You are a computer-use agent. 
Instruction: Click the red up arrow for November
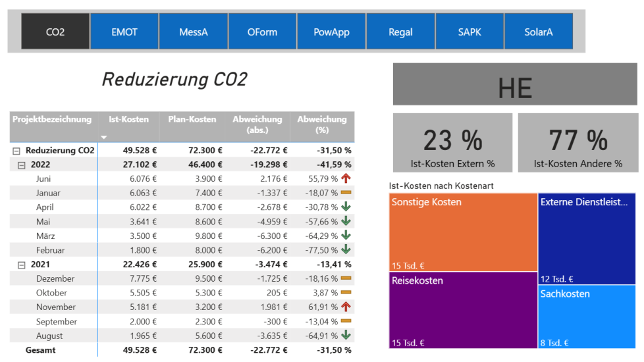click(346, 307)
